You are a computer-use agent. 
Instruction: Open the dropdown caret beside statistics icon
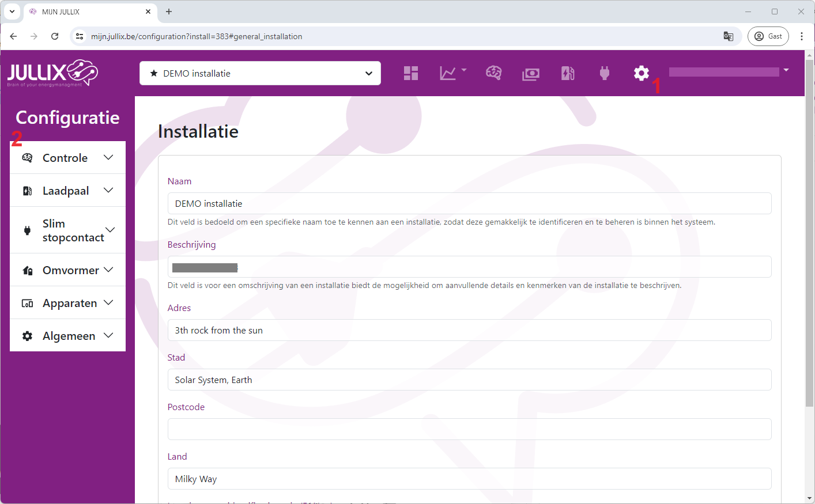coord(464,70)
